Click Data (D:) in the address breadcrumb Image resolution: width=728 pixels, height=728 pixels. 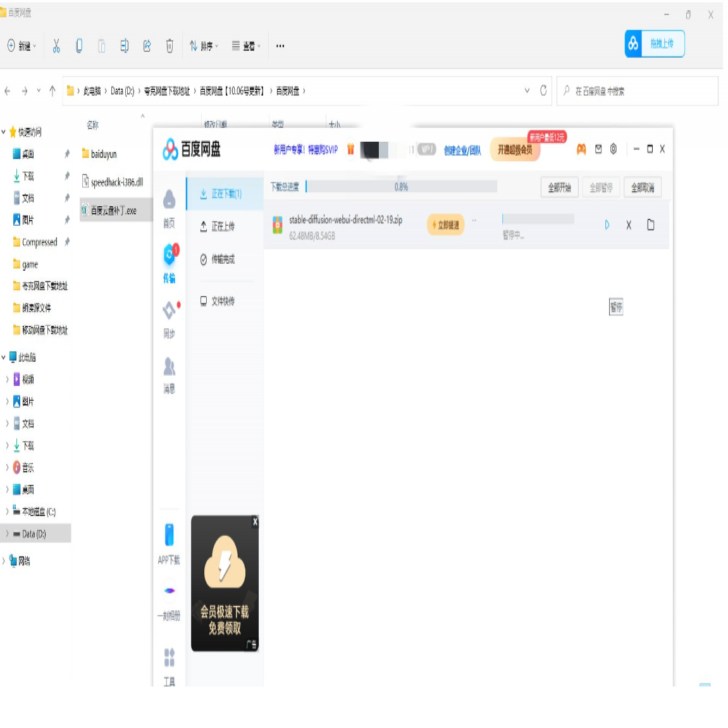pos(122,91)
